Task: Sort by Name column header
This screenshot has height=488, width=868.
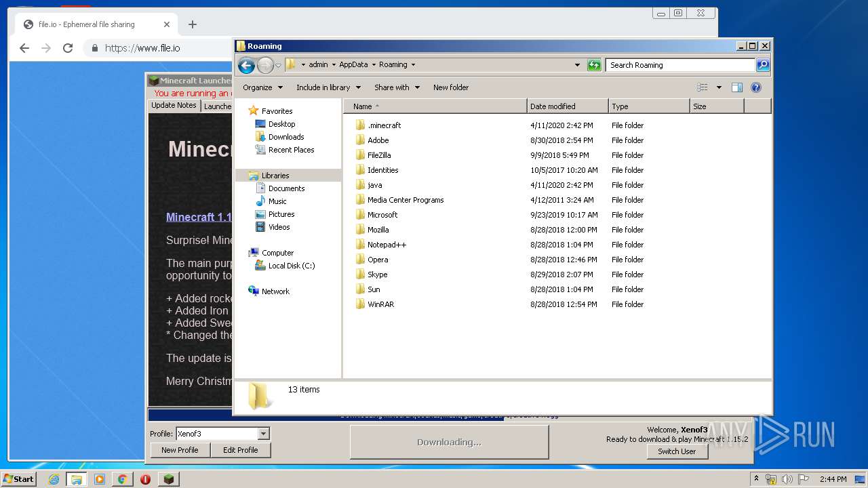Action: click(435, 106)
